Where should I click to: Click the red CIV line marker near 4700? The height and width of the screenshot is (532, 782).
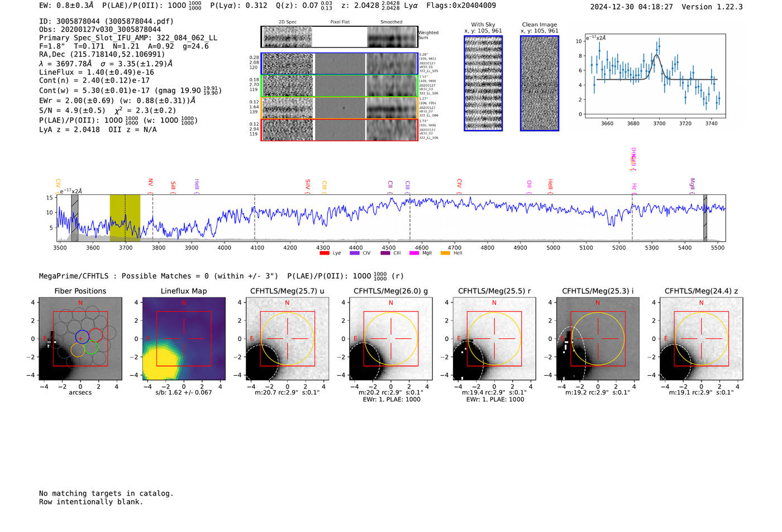click(459, 186)
